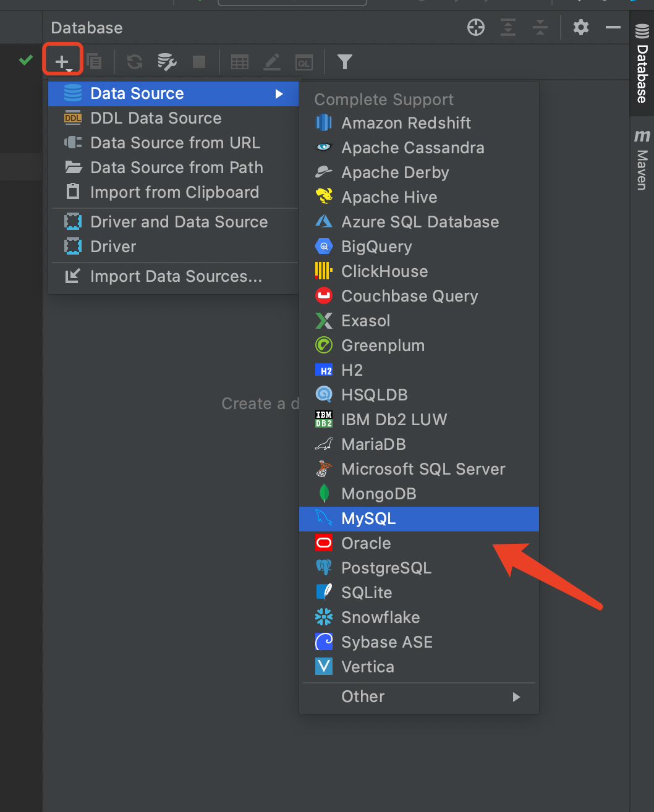Image resolution: width=654 pixels, height=812 pixels.
Task: Open the query console QL icon
Action: coord(304,62)
